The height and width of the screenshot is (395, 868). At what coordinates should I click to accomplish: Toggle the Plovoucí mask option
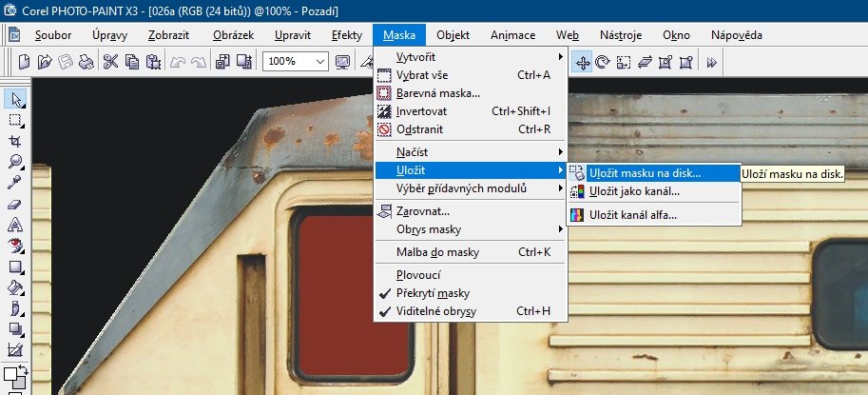click(x=420, y=275)
